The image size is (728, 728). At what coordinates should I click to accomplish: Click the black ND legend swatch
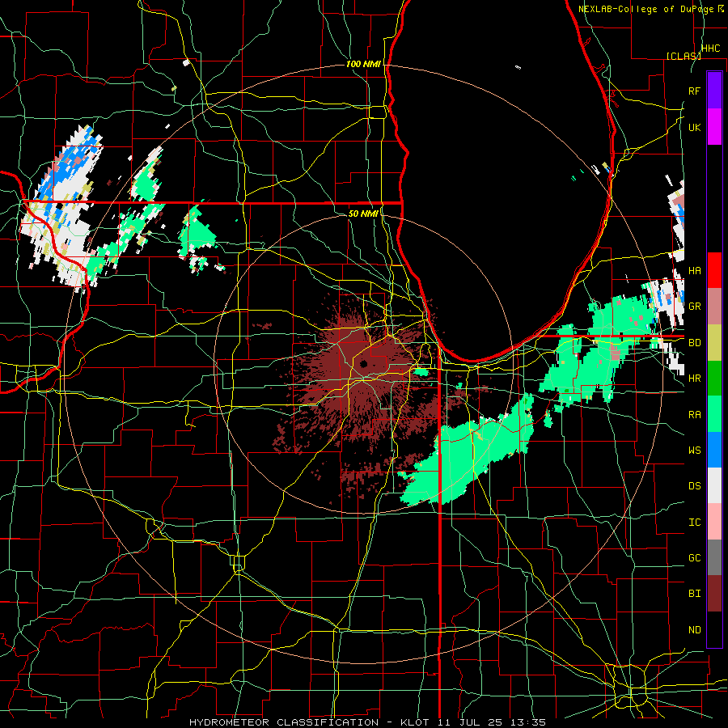(x=714, y=629)
